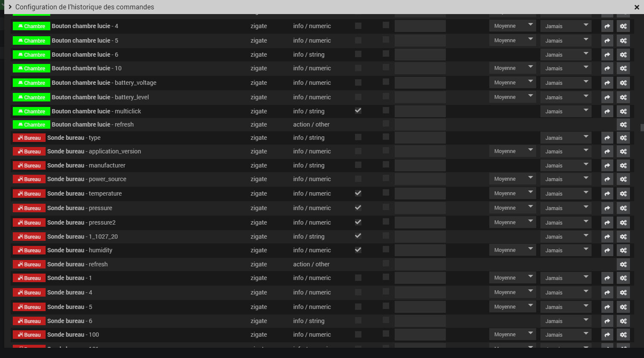This screenshot has height=358, width=644.
Task: Open gears settings for Bouton chambre lucie - refresh
Action: pyautogui.click(x=623, y=124)
